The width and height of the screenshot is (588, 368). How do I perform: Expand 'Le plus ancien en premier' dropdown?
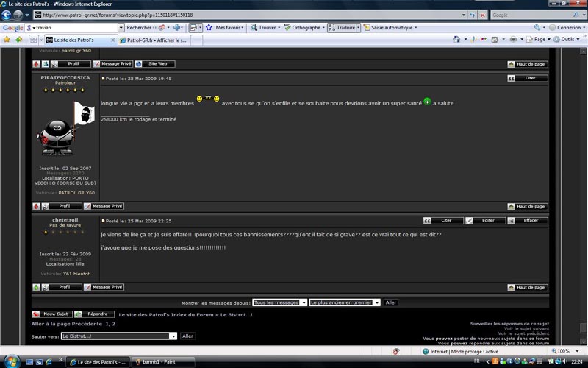345,302
